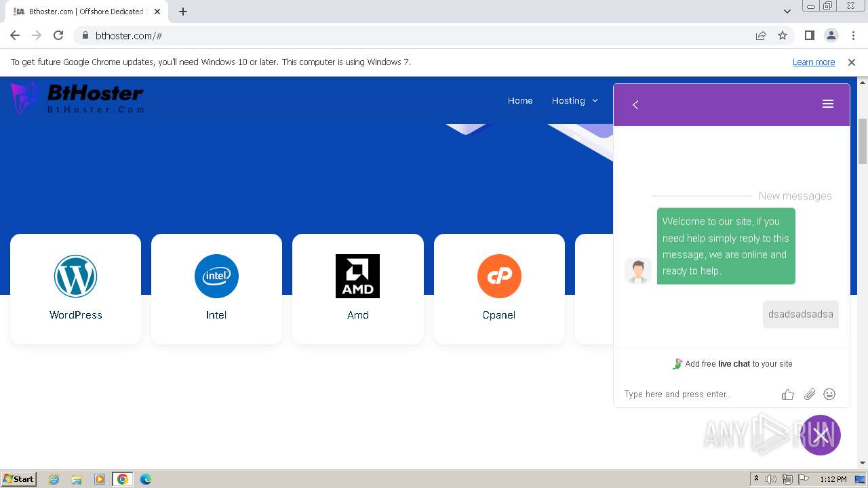
Task: Go to the Home nav link
Action: click(x=520, y=100)
